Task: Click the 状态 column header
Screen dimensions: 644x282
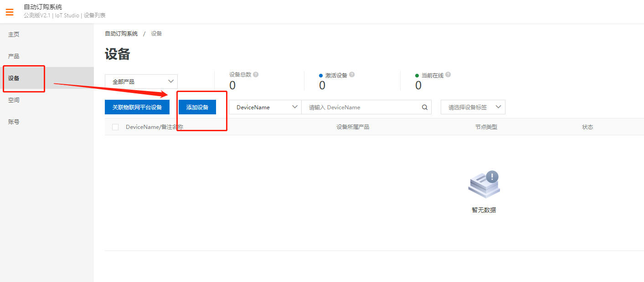Action: point(588,127)
